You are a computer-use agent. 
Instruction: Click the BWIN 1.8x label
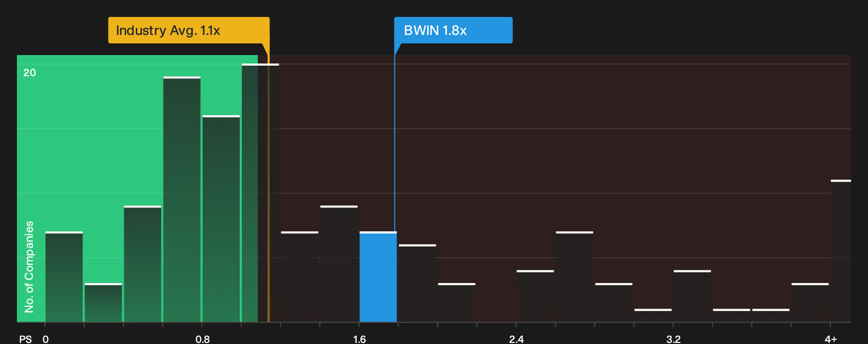pyautogui.click(x=453, y=30)
